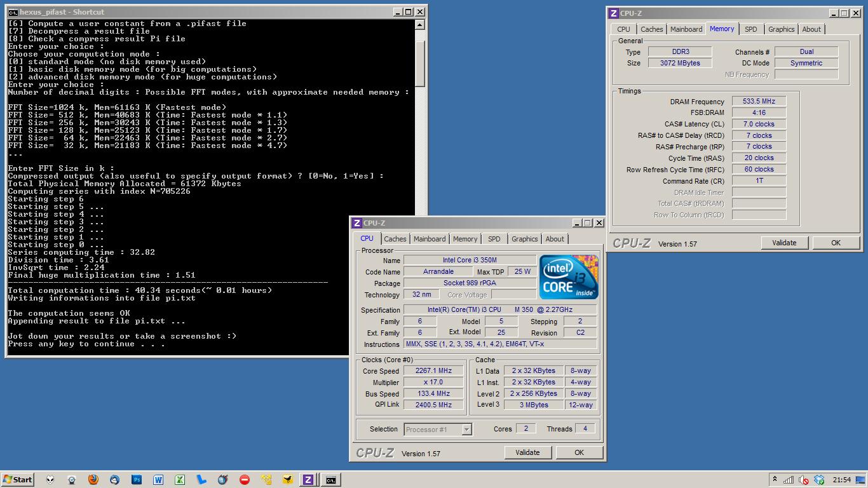Click the Code Name field Arrandale
Viewport: 868px width, 488px height.
pos(438,271)
